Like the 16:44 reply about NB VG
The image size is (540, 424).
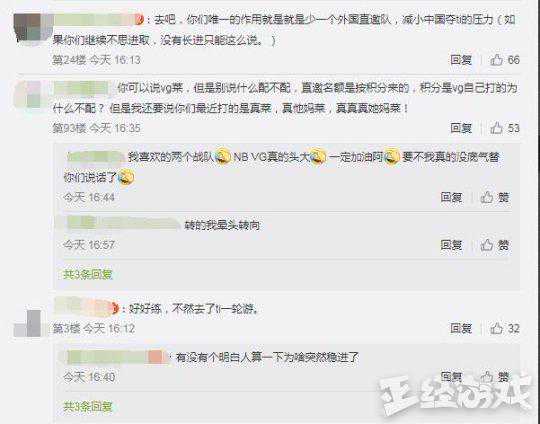pyautogui.click(x=495, y=197)
